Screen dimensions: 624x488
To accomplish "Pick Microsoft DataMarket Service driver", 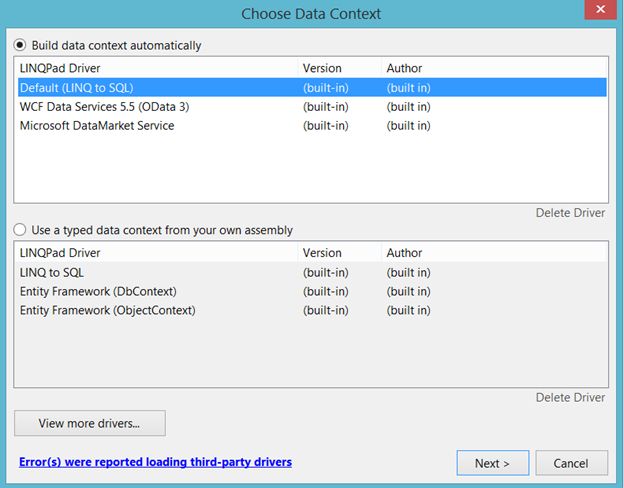I will (97, 125).
